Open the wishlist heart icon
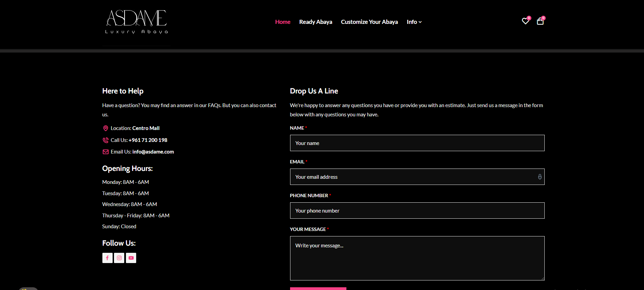644x290 pixels. pos(525,21)
